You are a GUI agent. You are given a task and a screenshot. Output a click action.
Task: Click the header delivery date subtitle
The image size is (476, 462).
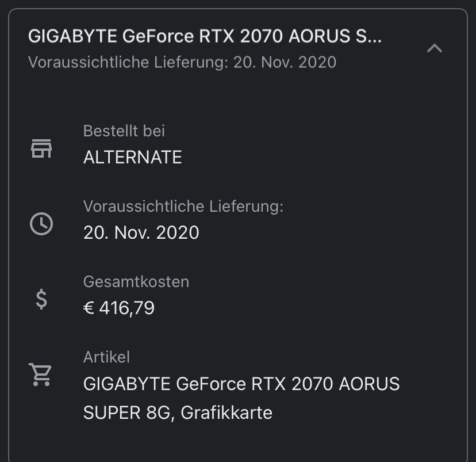[182, 62]
